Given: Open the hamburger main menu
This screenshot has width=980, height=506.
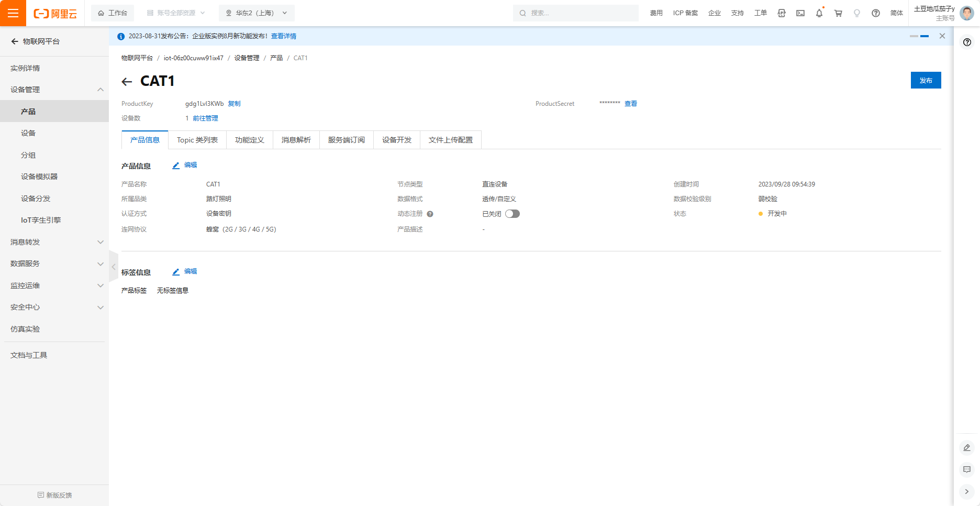Looking at the screenshot, I should pyautogui.click(x=13, y=13).
